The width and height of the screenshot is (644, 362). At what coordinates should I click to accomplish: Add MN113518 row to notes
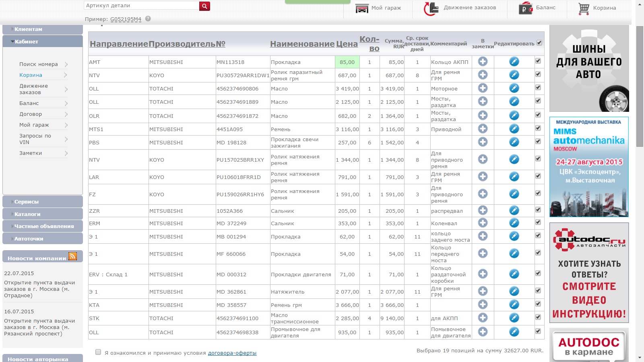click(x=483, y=62)
